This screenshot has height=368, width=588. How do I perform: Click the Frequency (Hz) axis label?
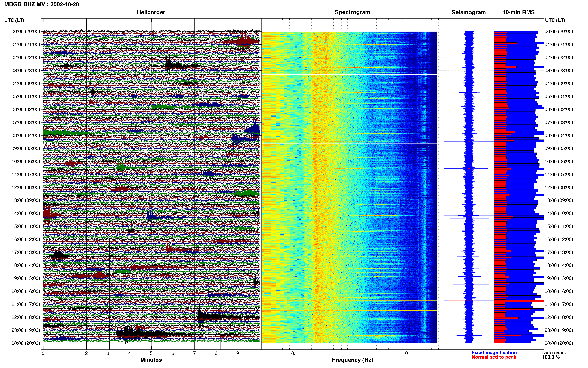(352, 360)
